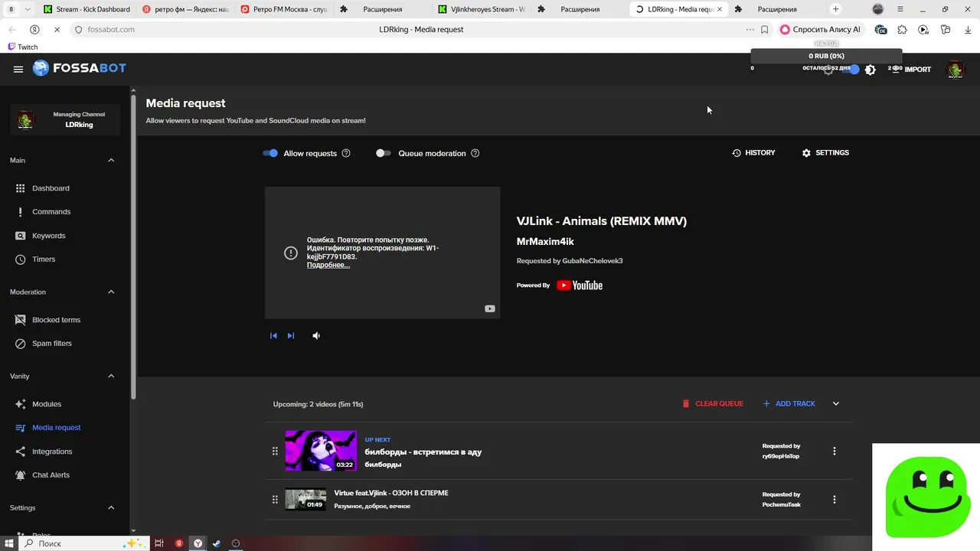Close the LDRking Media request tab

click(x=720, y=9)
